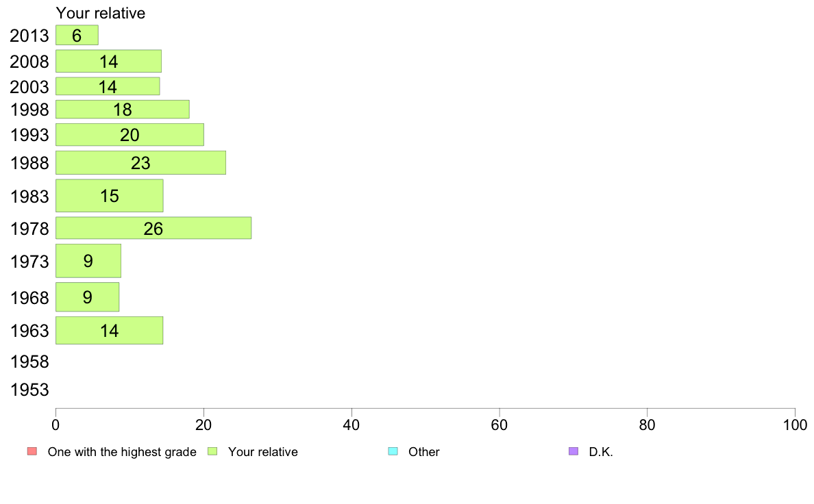The height and width of the screenshot is (504, 814).
Task: Select the 1968 bar showing 9
Action: tap(87, 297)
